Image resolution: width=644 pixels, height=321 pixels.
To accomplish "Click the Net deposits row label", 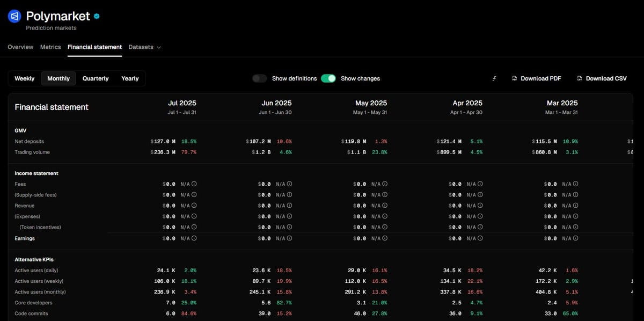I will (x=30, y=141).
